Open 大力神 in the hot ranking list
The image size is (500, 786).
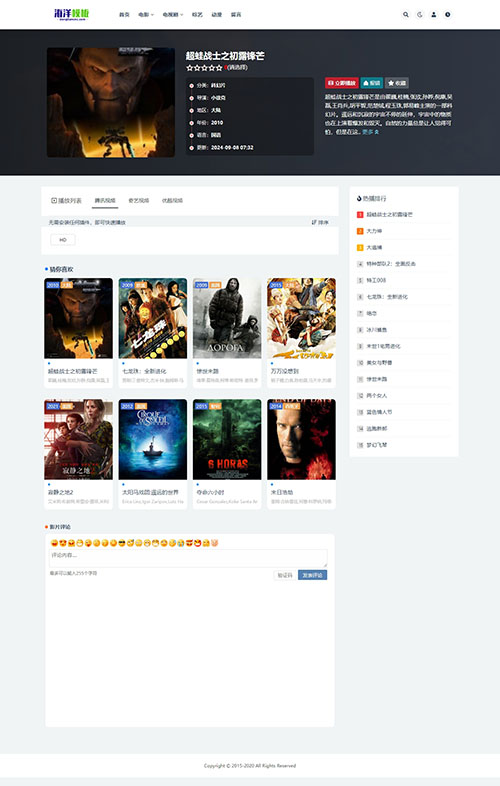[x=374, y=231]
